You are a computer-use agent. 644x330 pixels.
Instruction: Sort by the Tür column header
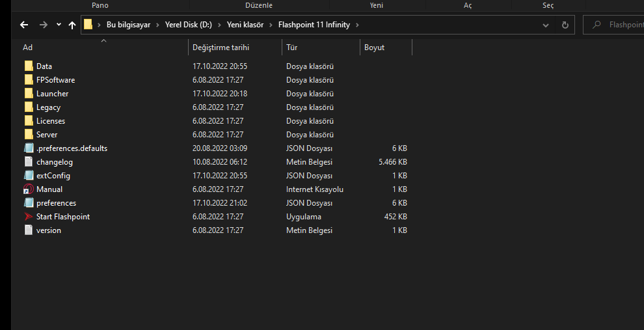tap(291, 48)
